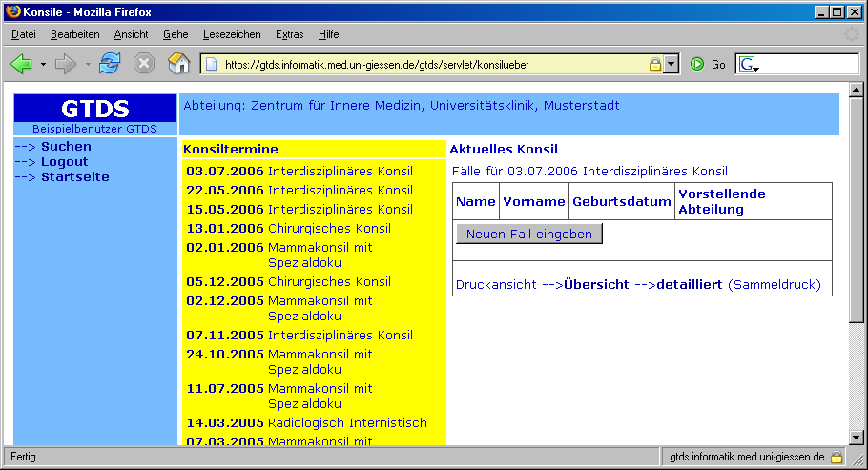The image size is (868, 470).
Task: Click the Suchen link in sidebar
Action: (66, 147)
